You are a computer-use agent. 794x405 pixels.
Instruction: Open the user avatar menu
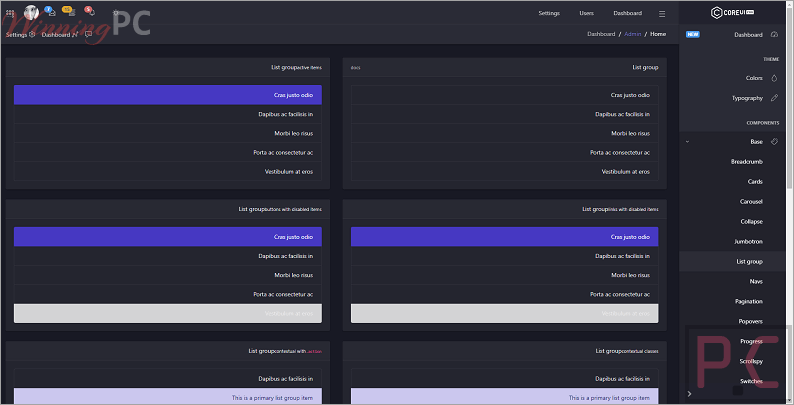[x=31, y=12]
